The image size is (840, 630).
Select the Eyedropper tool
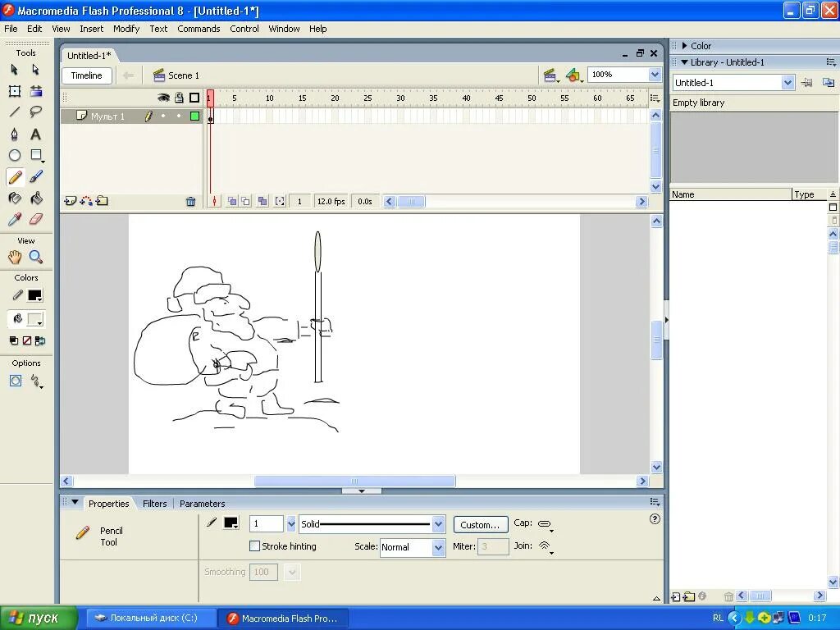tap(15, 219)
